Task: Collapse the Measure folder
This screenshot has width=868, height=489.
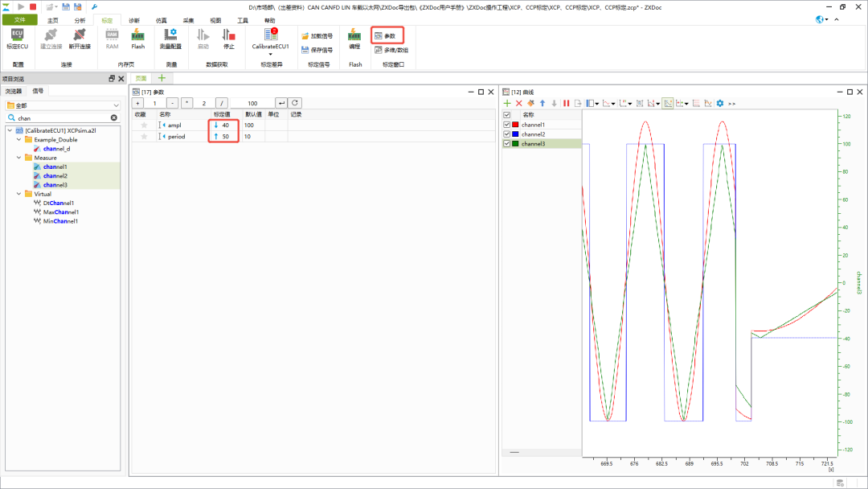Action: (x=18, y=158)
